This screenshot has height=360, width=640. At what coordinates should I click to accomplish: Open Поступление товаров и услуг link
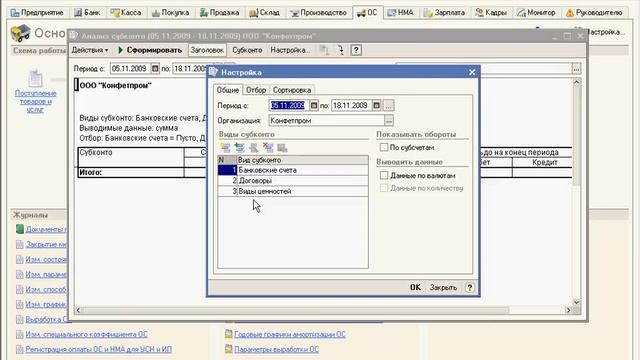point(36,101)
